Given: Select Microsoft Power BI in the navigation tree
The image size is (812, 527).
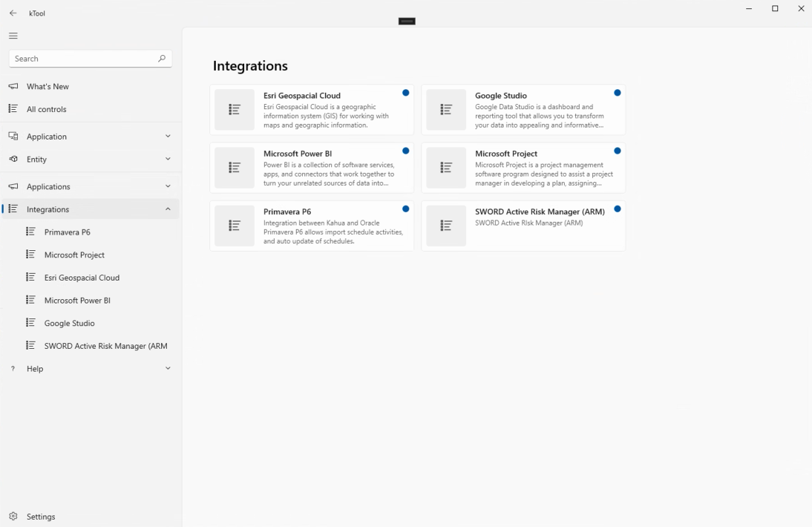Looking at the screenshot, I should pyautogui.click(x=91, y=301).
